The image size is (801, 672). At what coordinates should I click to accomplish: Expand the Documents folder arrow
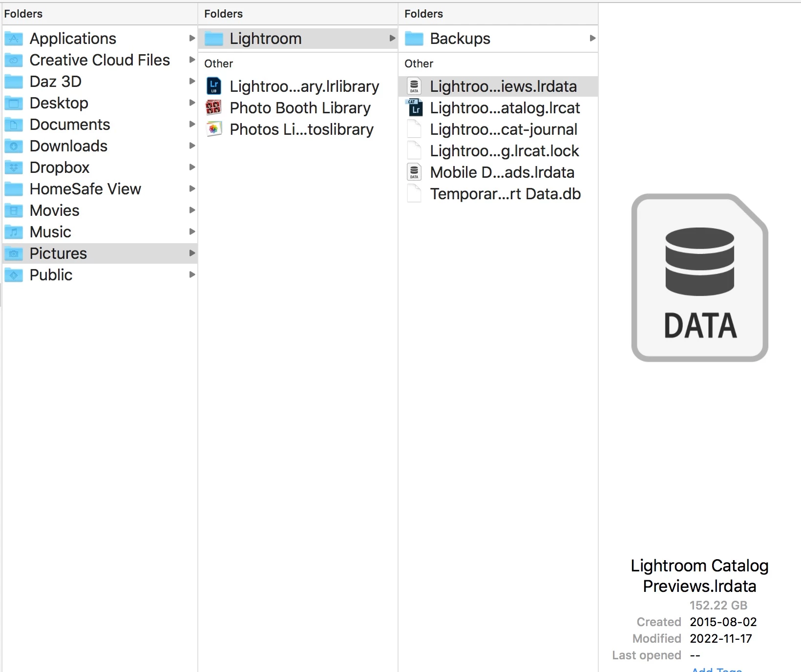[x=192, y=124]
